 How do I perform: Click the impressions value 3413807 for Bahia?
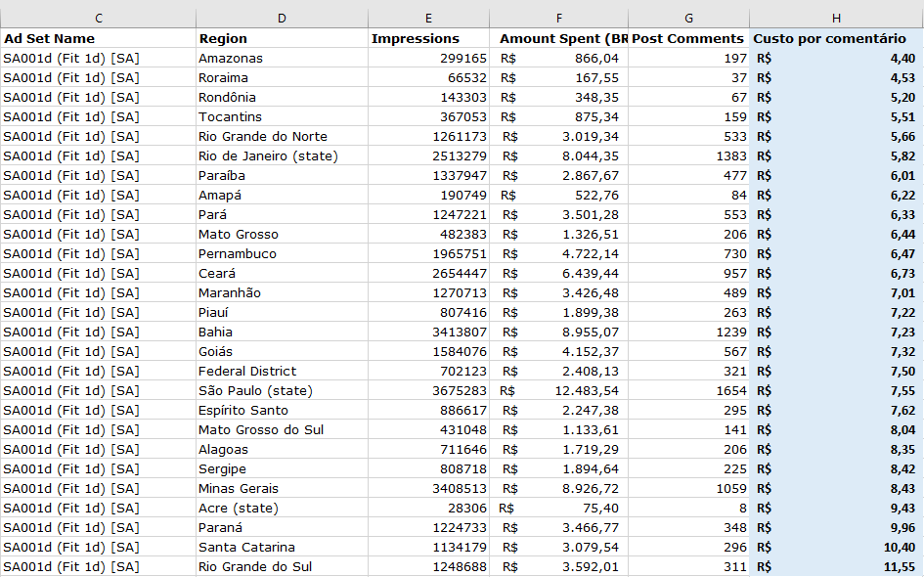tap(459, 332)
